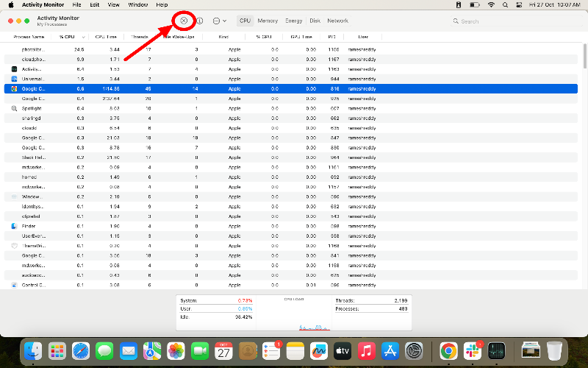Switch to the Network tab

(x=337, y=21)
